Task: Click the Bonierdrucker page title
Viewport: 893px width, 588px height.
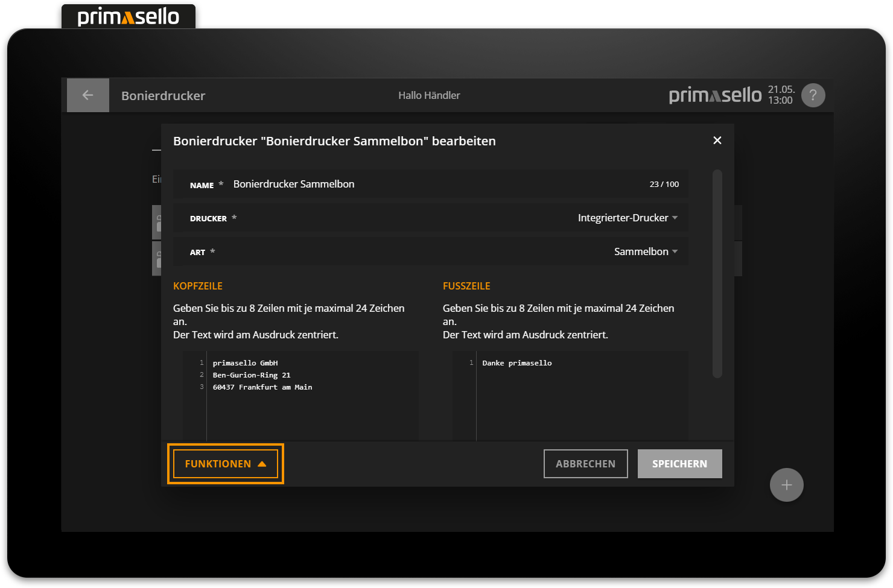Action: tap(163, 96)
